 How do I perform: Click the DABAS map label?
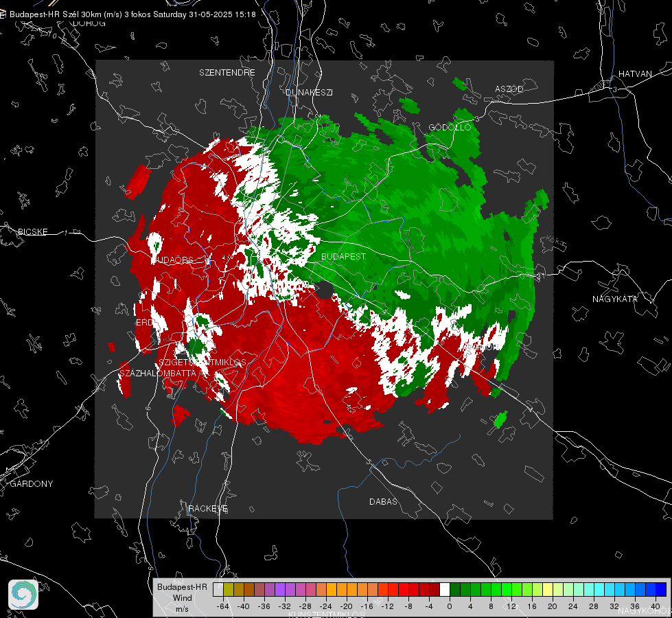(x=383, y=501)
